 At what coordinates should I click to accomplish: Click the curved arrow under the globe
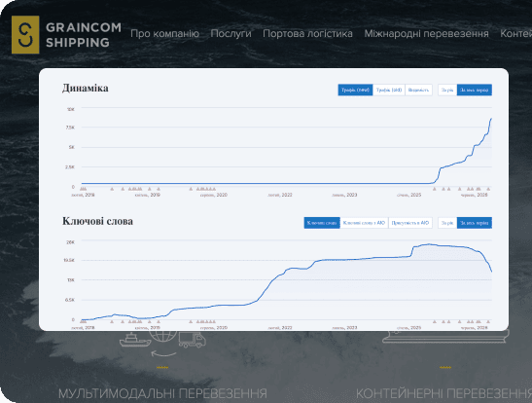[x=163, y=354]
